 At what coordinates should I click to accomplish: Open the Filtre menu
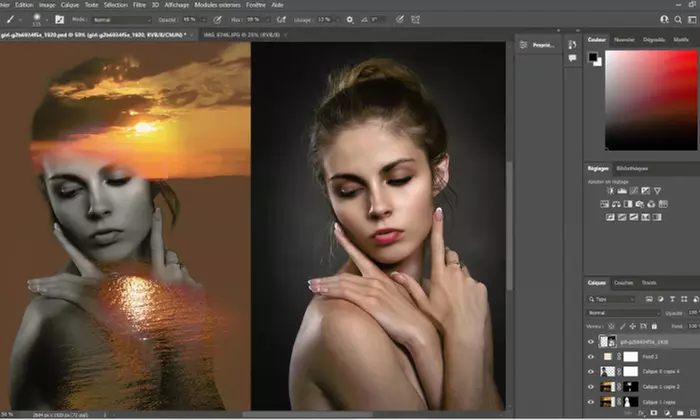pyautogui.click(x=139, y=5)
